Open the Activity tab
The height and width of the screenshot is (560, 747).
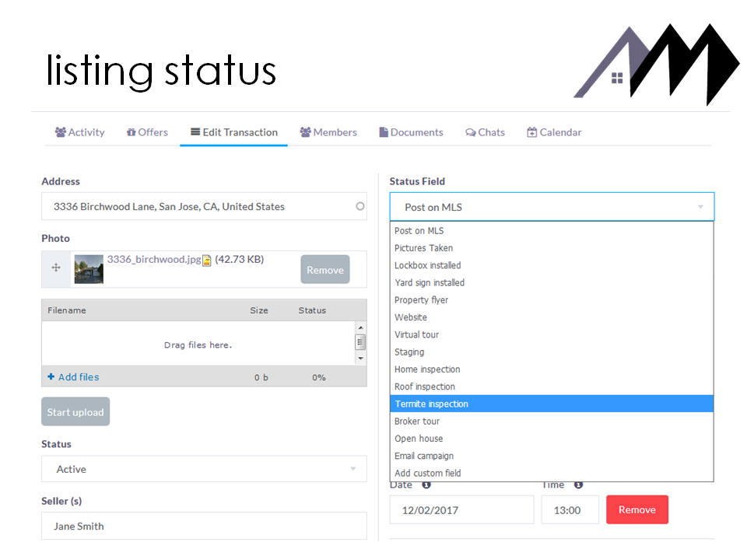[79, 132]
